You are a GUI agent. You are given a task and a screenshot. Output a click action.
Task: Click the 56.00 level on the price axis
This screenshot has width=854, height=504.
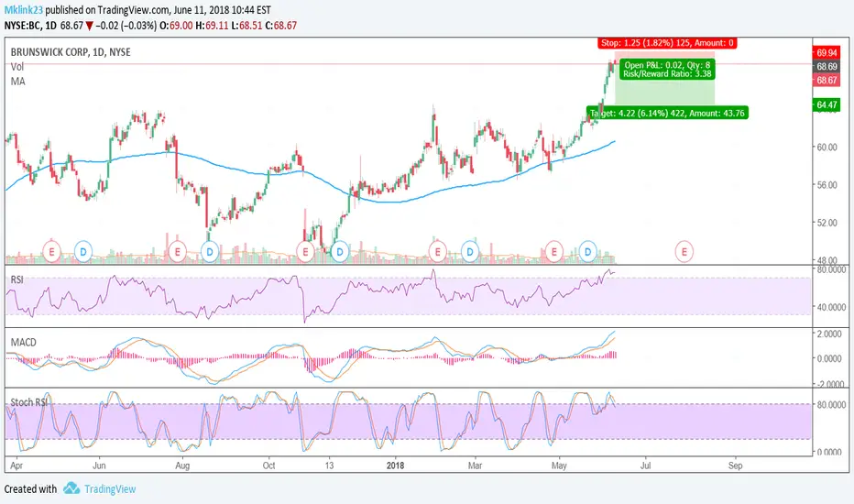[x=827, y=185]
